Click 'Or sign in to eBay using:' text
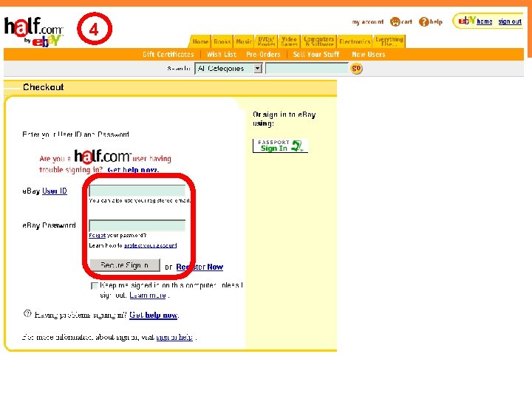Image resolution: width=532 pixels, height=399 pixels. (284, 119)
